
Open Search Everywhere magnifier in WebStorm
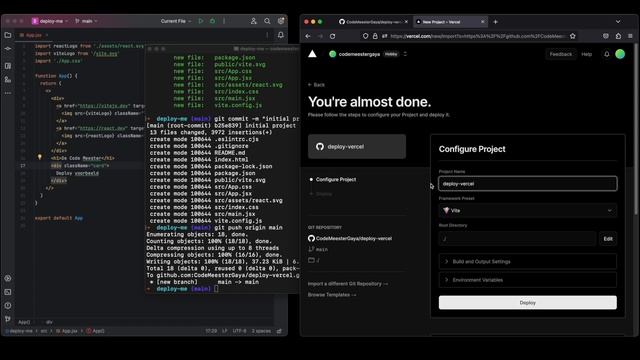tap(267, 21)
